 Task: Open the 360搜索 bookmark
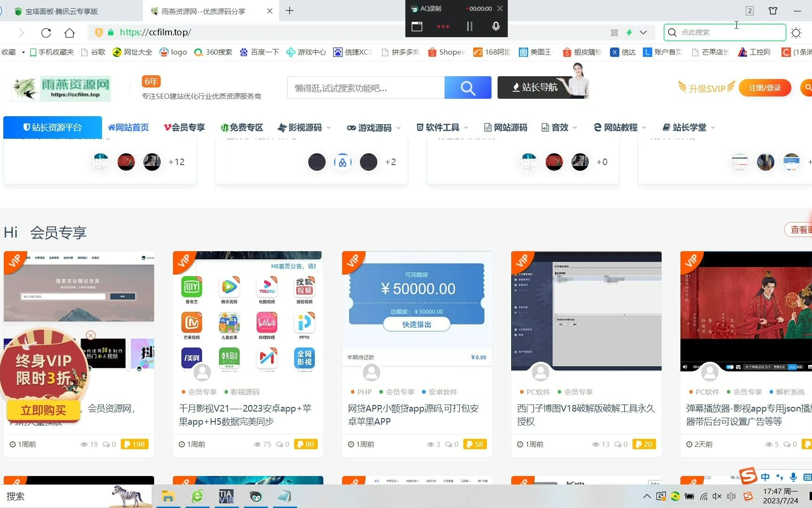pyautogui.click(x=213, y=52)
